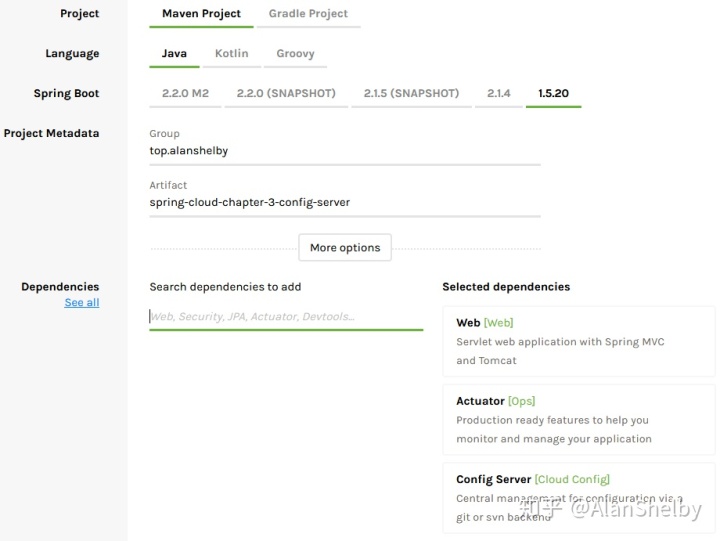Click the Project Metadata label
This screenshot has height=541, width=720.
click(x=51, y=133)
